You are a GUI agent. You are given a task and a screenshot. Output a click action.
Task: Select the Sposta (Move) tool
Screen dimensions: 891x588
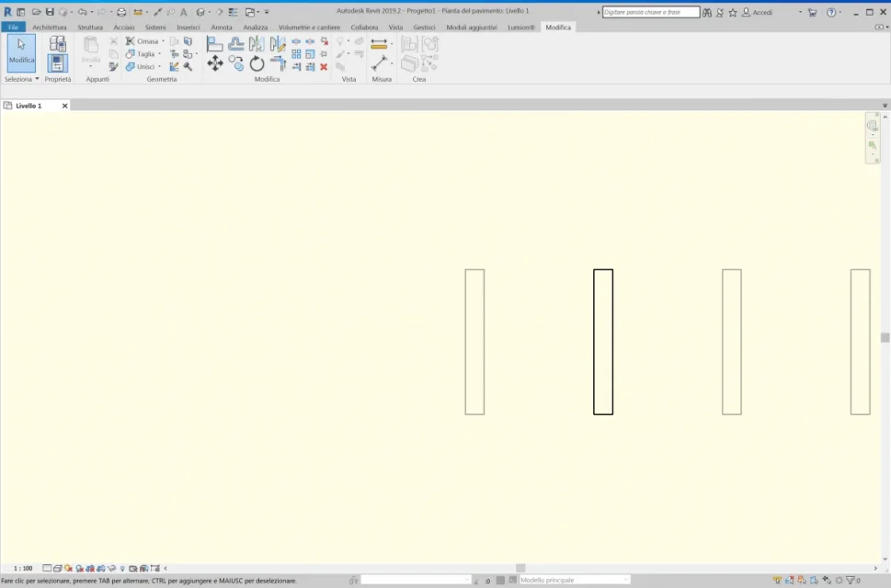[215, 62]
